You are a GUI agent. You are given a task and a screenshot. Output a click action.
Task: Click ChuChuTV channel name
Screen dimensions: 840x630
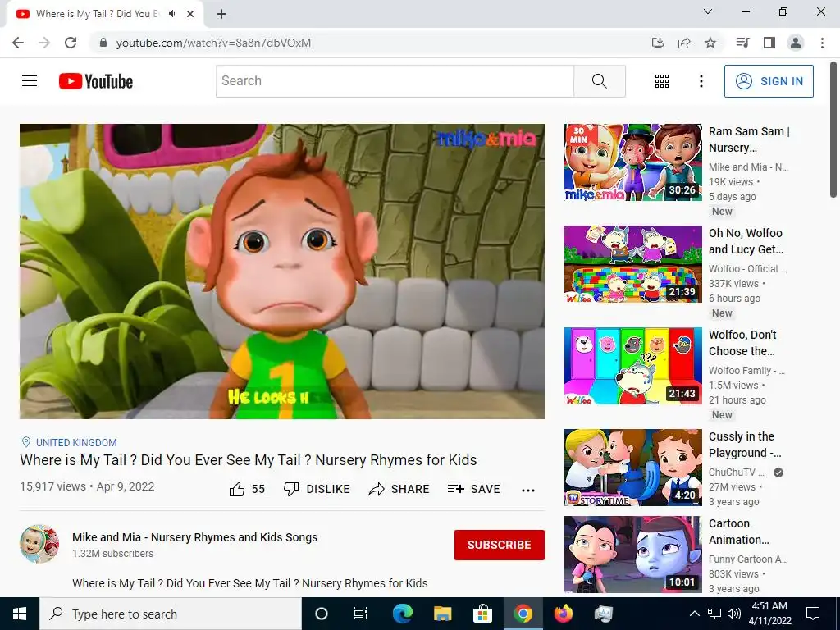coord(736,472)
